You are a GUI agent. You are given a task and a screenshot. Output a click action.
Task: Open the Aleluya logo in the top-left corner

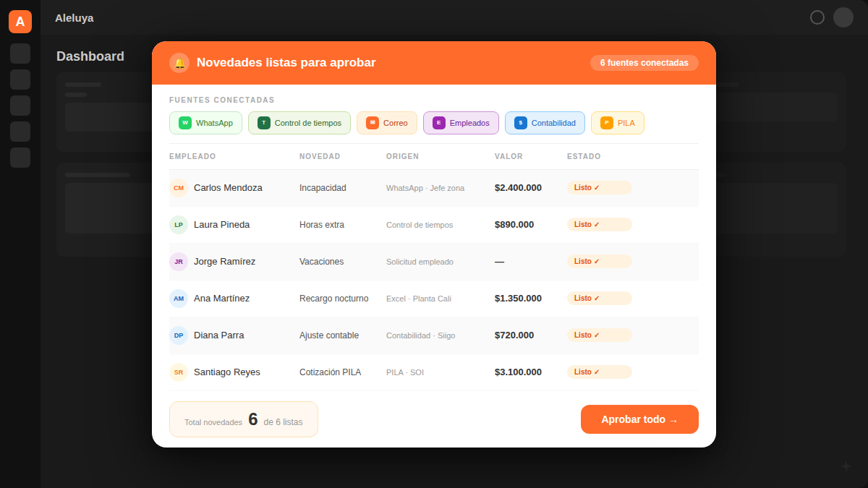click(x=20, y=22)
